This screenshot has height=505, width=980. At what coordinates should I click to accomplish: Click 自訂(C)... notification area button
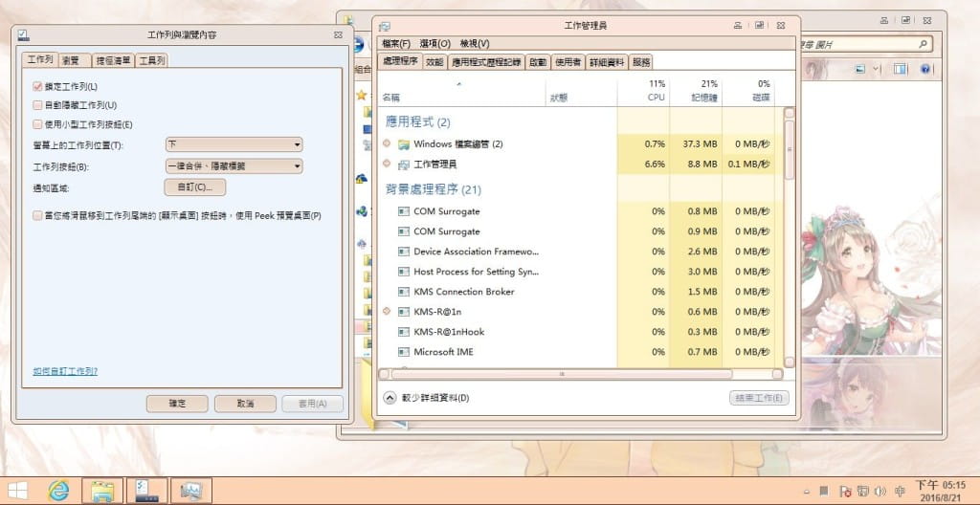[x=195, y=187]
